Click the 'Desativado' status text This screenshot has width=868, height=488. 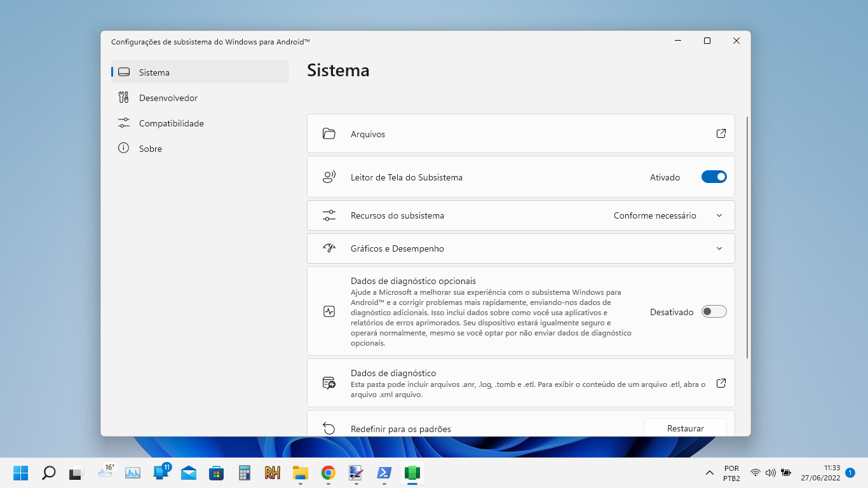pyautogui.click(x=672, y=312)
